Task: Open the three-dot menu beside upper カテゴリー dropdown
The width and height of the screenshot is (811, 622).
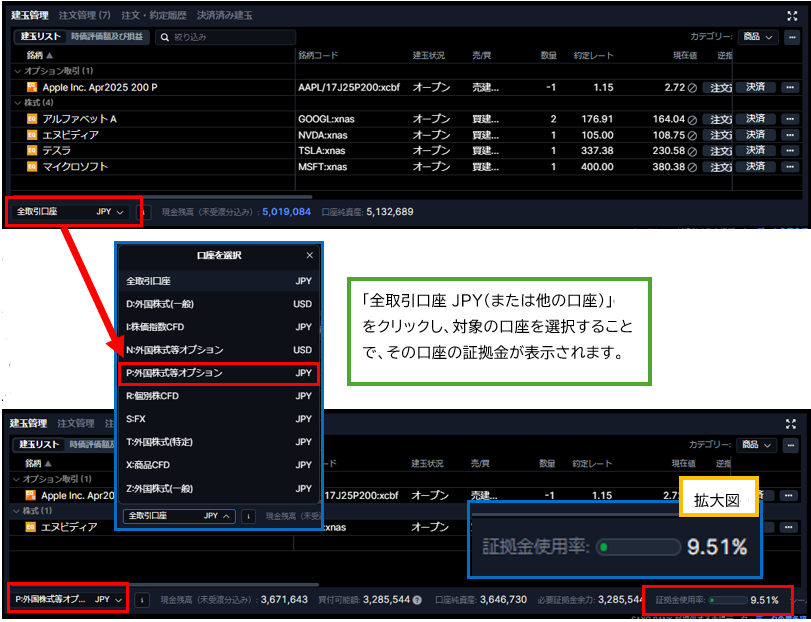Action: click(792, 37)
